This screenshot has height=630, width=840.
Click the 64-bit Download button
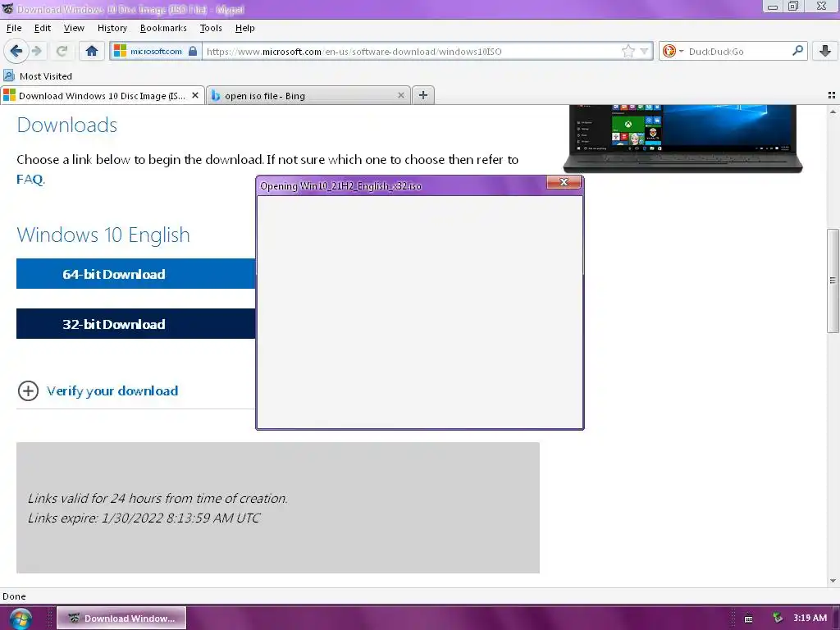click(135, 274)
